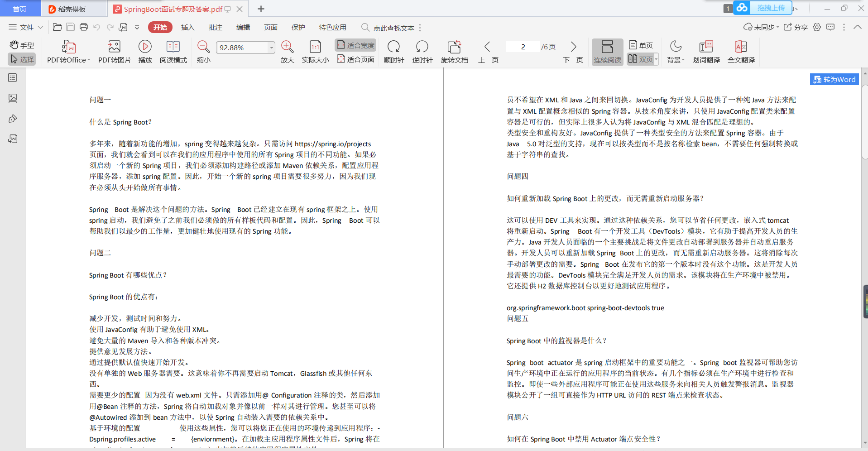Open the export panel icon in sidebar
This screenshot has width=868, height=451.
(x=13, y=139)
